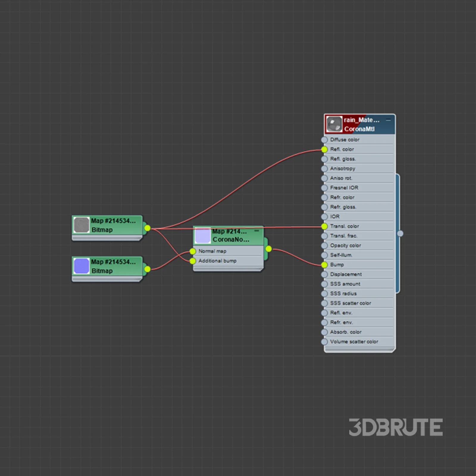This screenshot has width=476, height=476.
Task: Click the gray Bitmap output socket
Action: (x=147, y=228)
